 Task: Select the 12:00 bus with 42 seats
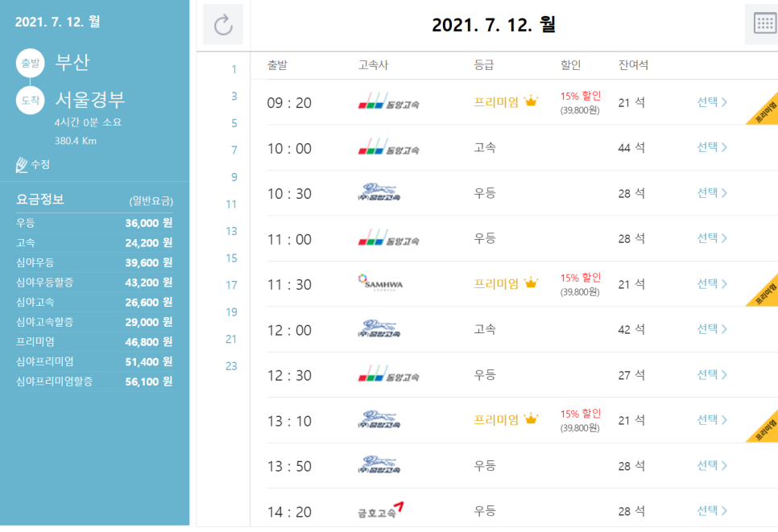point(712,329)
